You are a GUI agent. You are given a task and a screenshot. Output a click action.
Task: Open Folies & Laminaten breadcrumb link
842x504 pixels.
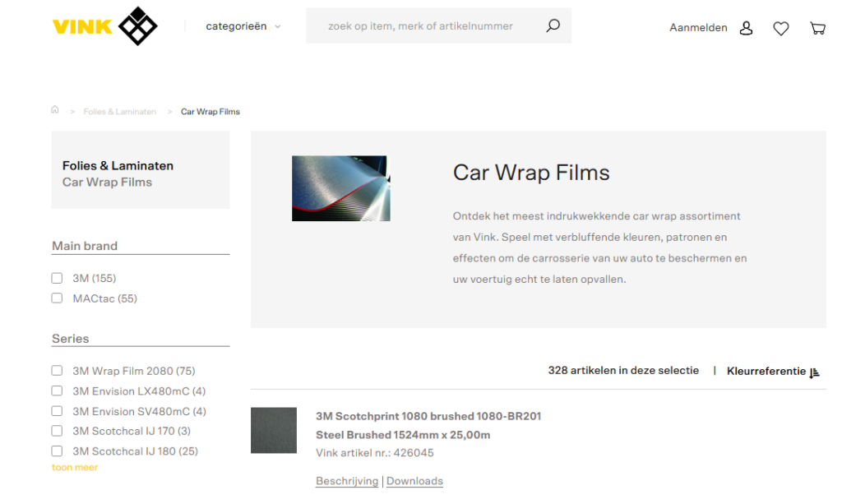pos(120,112)
